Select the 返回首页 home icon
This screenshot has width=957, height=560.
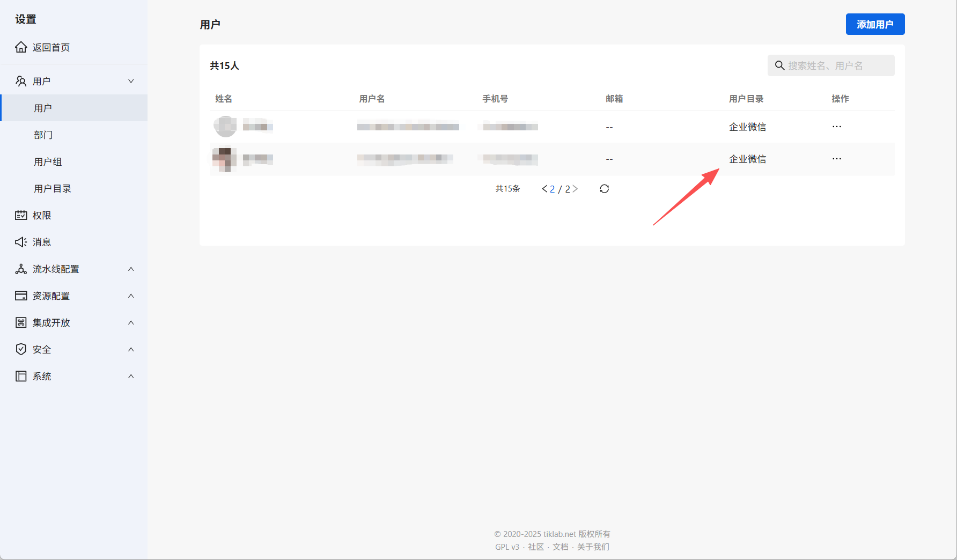21,47
